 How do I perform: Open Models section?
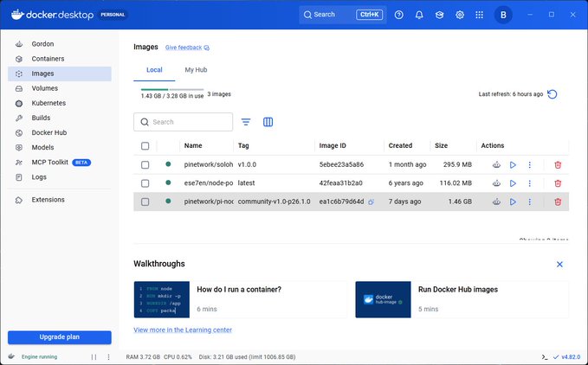pos(59,148)
